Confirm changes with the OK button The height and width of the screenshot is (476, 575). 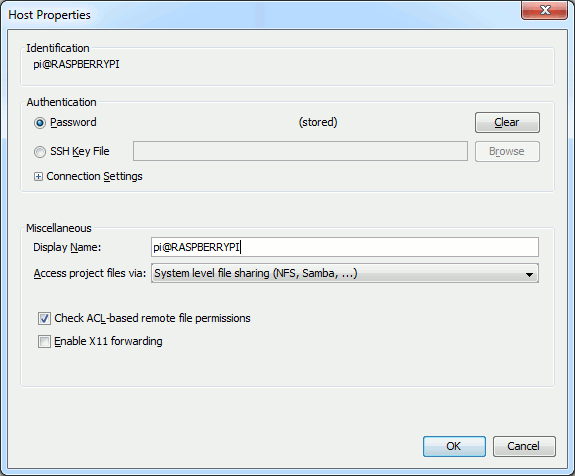(454, 446)
